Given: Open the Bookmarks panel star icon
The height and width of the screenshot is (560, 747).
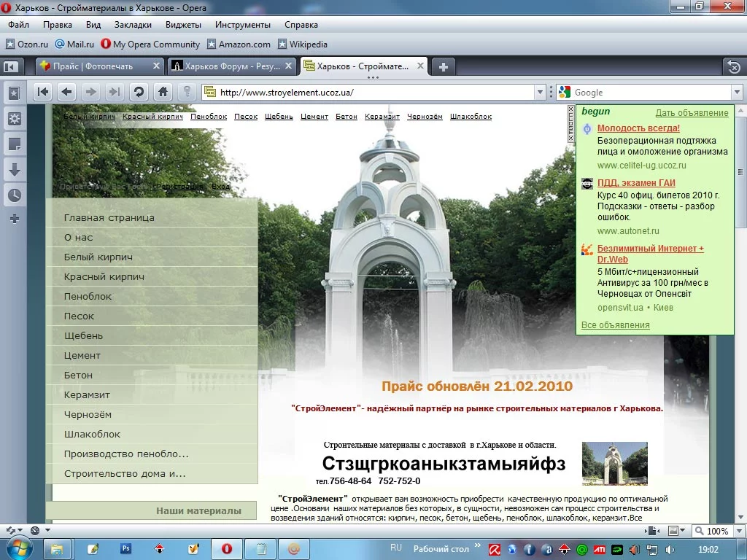Looking at the screenshot, I should click(x=14, y=93).
